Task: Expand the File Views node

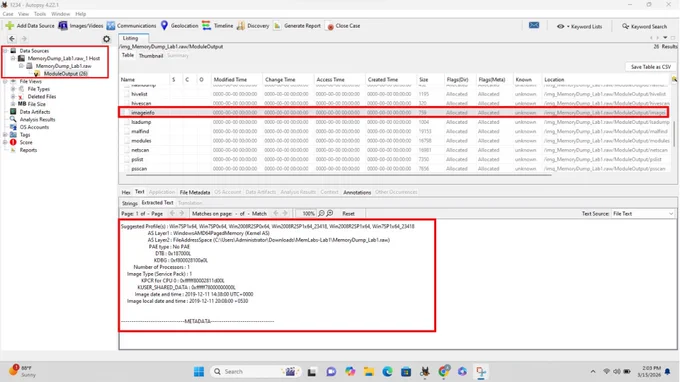Action: click(x=5, y=82)
